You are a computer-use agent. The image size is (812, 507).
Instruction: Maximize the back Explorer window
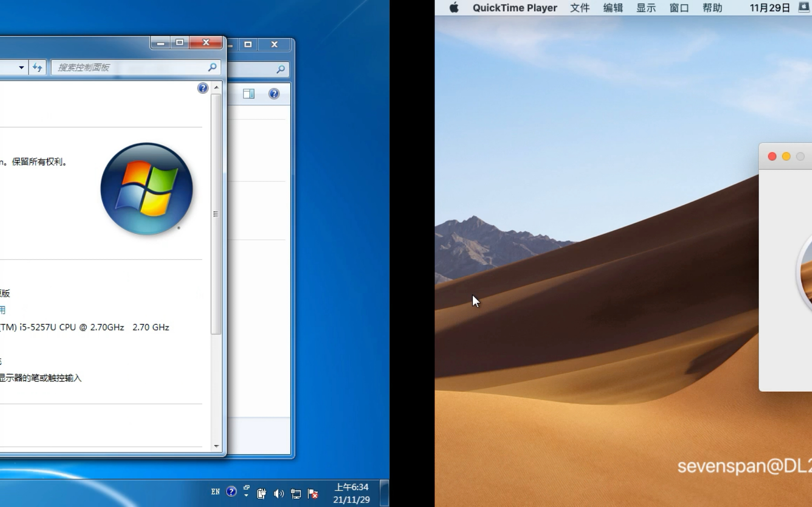[x=248, y=44]
